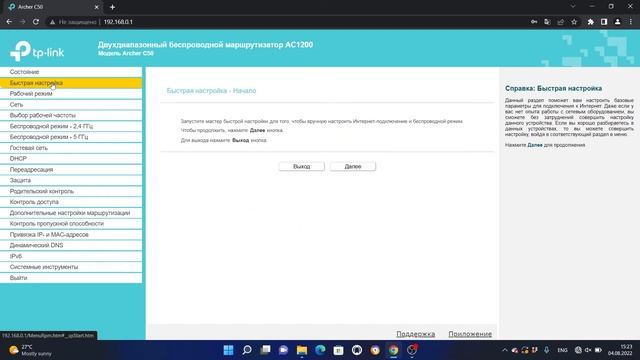The width and height of the screenshot is (640, 360).
Task: Switch ENG keyboard language indicator
Action: click(562, 350)
